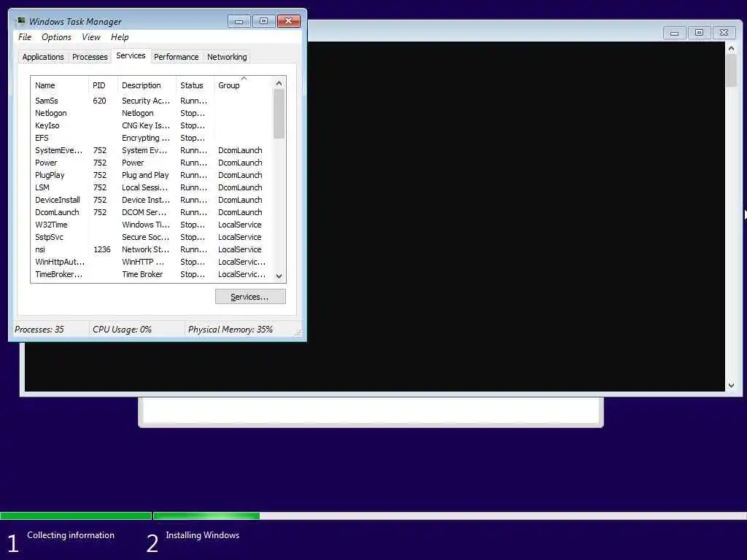Select the LSM service row
Viewport: 747px width, 560px height.
[x=152, y=187]
